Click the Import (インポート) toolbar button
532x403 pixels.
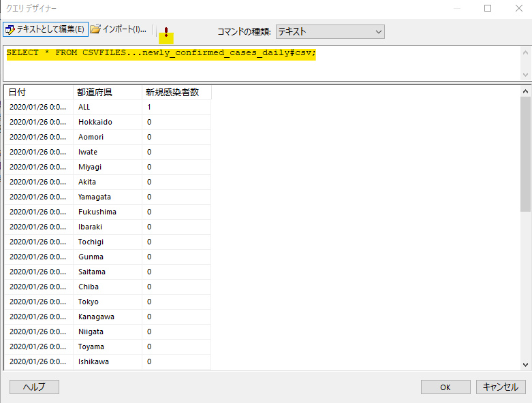[x=119, y=29]
